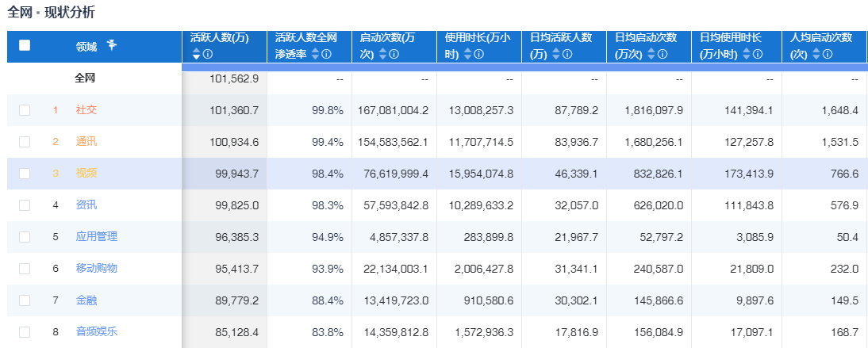868x348 pixels.
Task: Click info icon for 日均活跃人数(万)
Action: click(x=563, y=55)
